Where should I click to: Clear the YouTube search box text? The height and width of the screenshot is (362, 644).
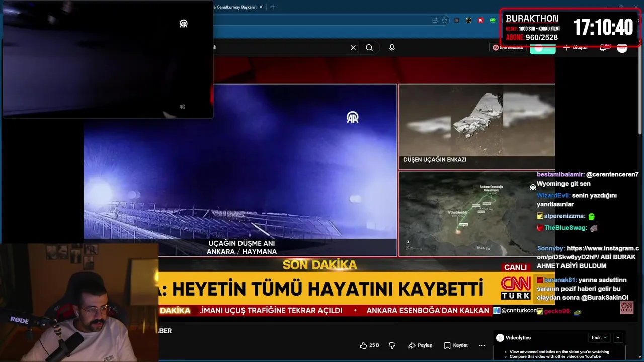click(x=353, y=47)
